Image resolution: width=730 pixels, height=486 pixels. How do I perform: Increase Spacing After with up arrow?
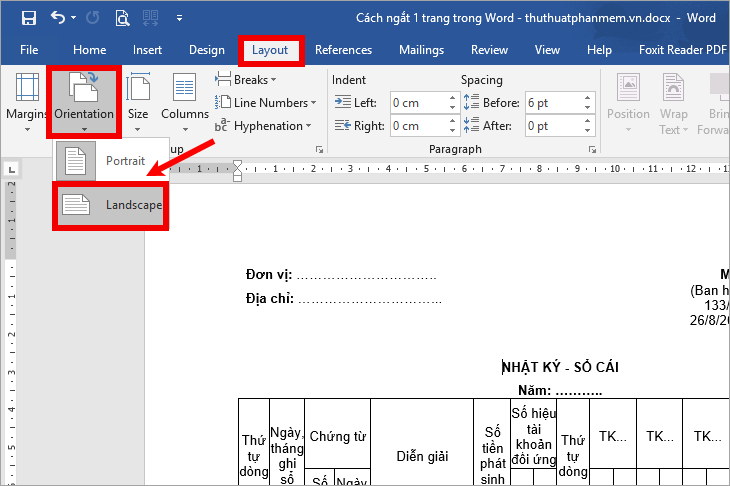(x=588, y=121)
